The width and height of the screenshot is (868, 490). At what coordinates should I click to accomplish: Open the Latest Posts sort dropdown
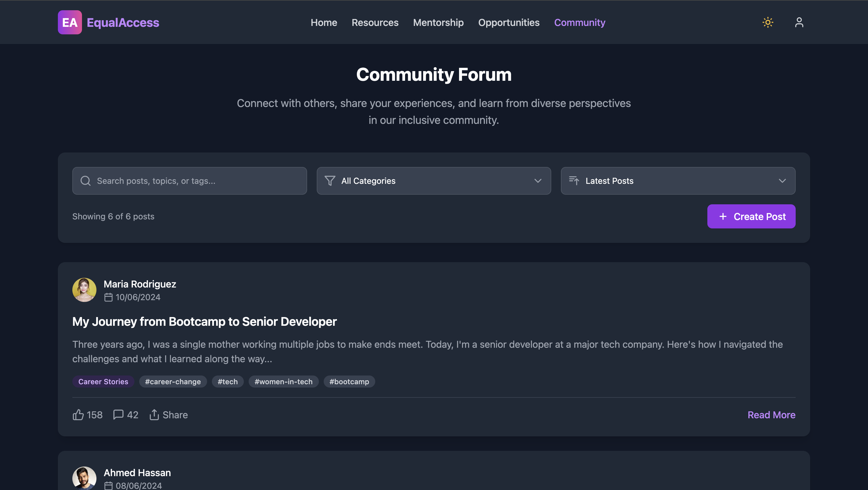point(678,181)
